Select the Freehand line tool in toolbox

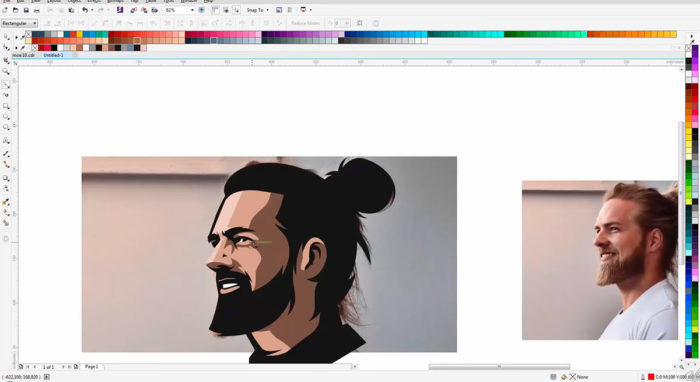click(x=6, y=84)
